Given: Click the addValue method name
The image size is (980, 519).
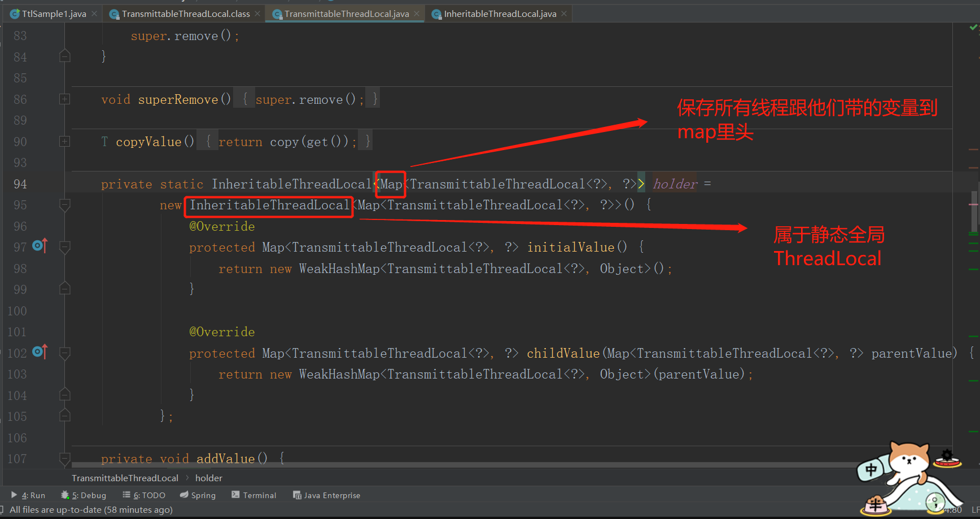Looking at the screenshot, I should tap(225, 459).
